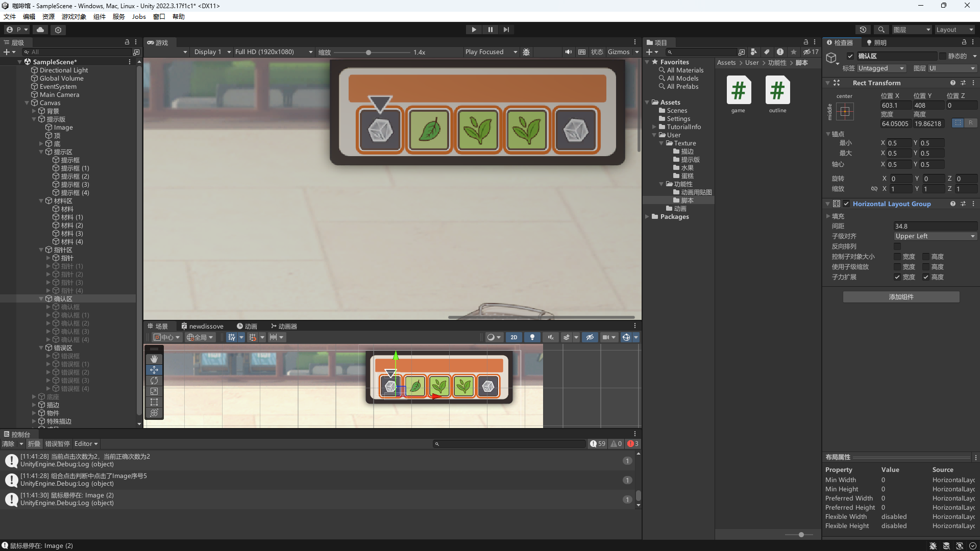Toggle scene lighting bulb icon

[x=532, y=337]
